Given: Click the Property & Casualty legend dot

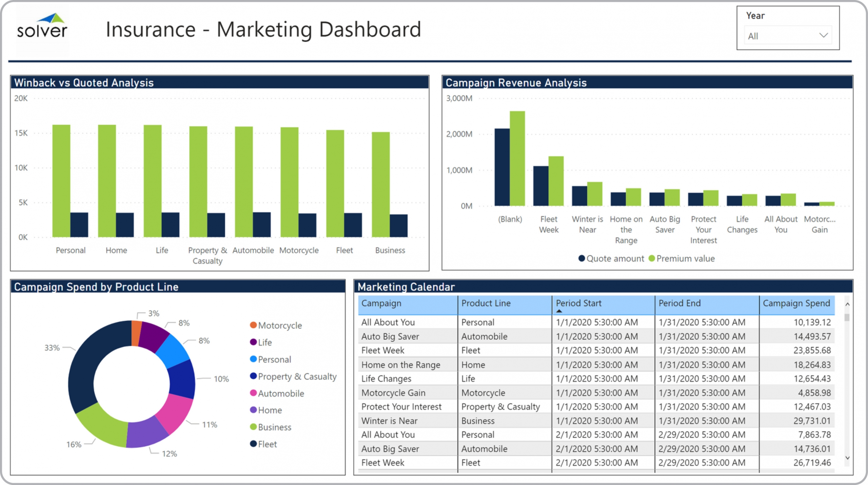Looking at the screenshot, I should (x=253, y=376).
